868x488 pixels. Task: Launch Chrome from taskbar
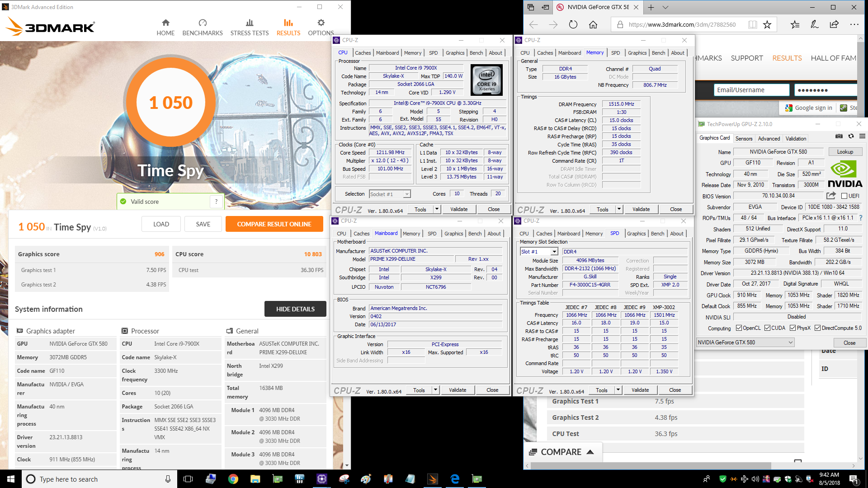click(233, 479)
